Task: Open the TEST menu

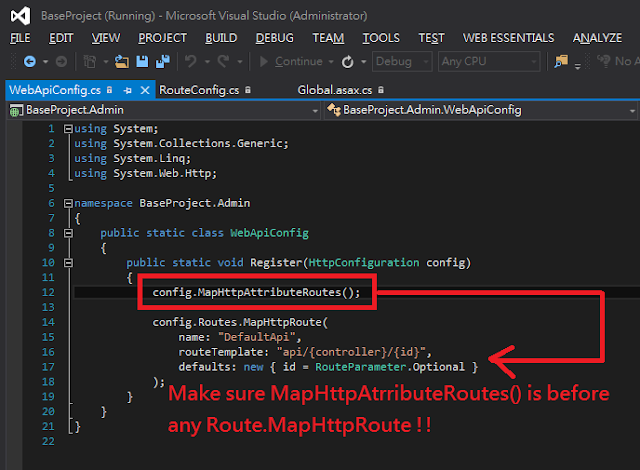Action: (431, 38)
